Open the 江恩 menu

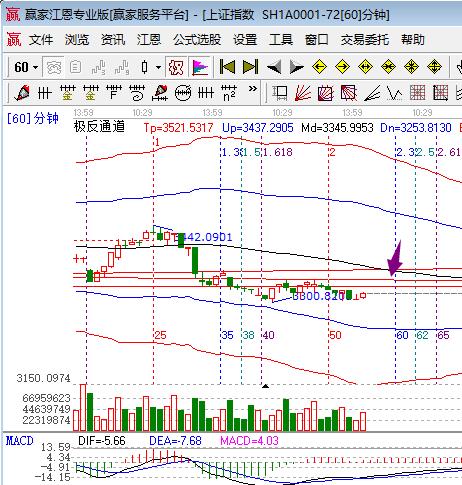(149, 40)
